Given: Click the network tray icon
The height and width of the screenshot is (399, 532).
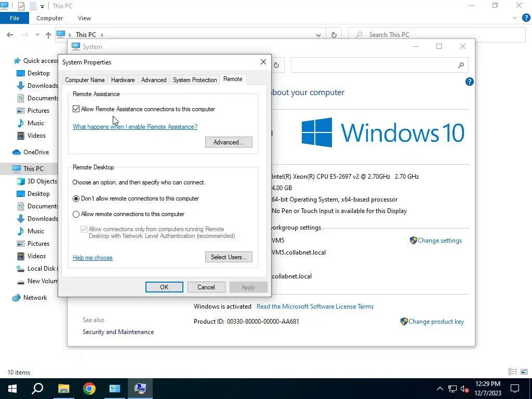Looking at the screenshot, I should click(453, 389).
